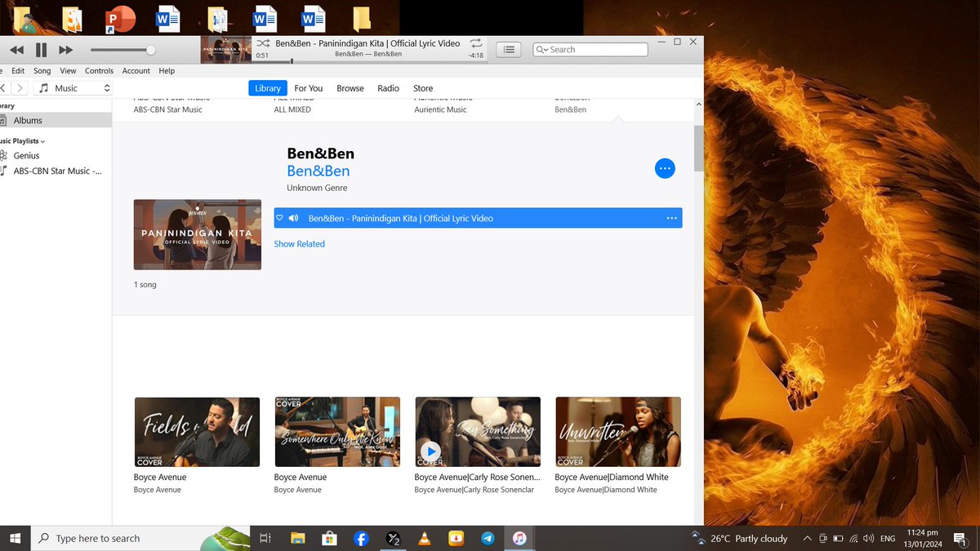
Task: Click the now playing album art thumbnail
Action: [226, 50]
